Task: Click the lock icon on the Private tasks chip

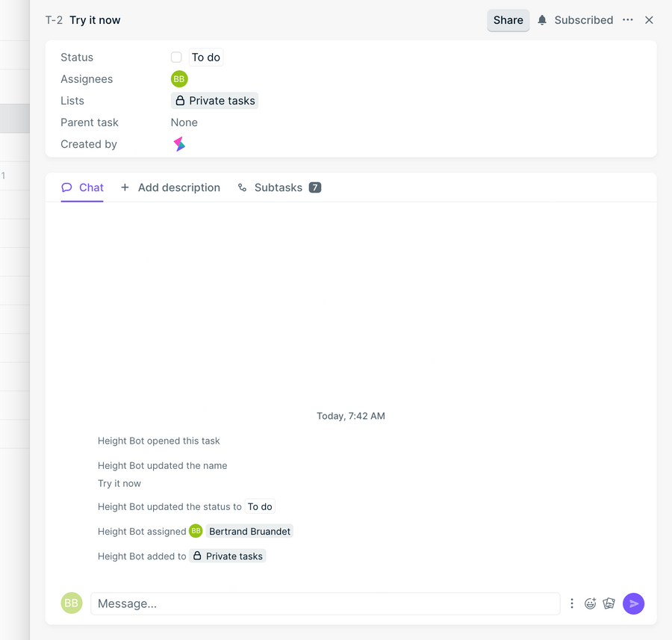Action: click(181, 100)
